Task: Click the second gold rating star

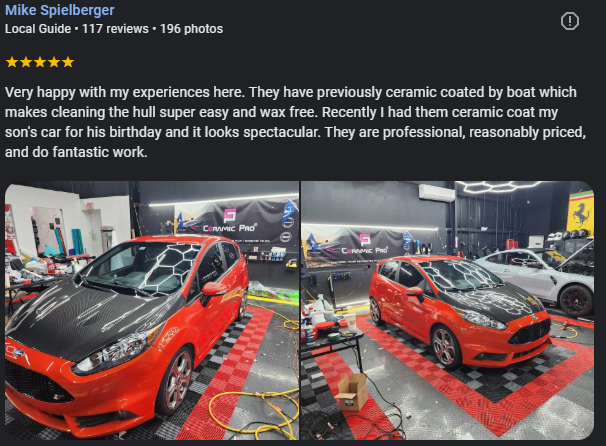Action: [x=26, y=62]
